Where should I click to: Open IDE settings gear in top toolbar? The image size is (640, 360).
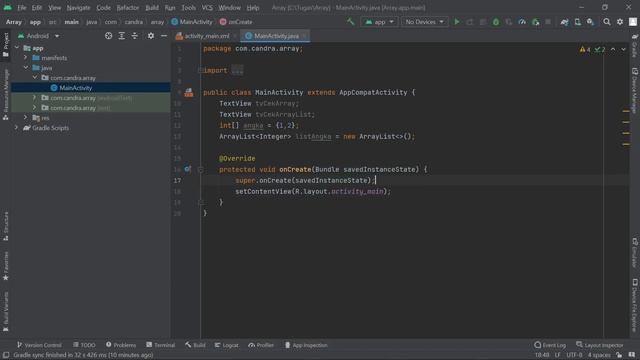coord(620,22)
